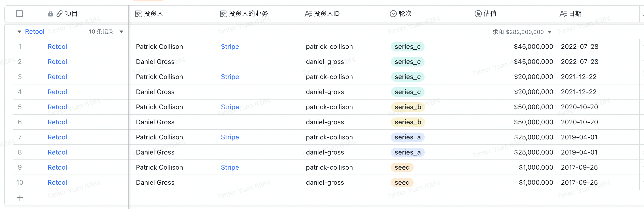Viewport: 644px width, 209px height.
Task: Open the 求和 $282,000,000 summary dropdown
Action: pos(550,32)
